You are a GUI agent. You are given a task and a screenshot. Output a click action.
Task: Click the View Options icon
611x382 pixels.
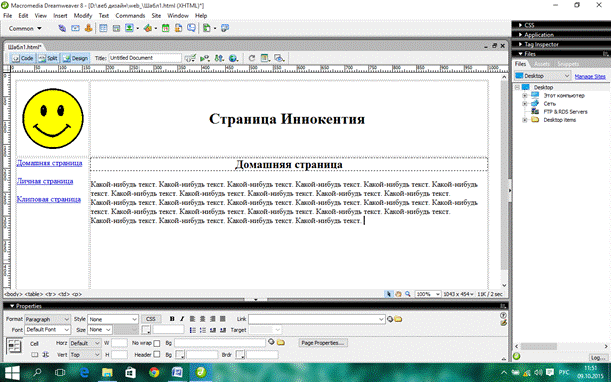(265, 58)
